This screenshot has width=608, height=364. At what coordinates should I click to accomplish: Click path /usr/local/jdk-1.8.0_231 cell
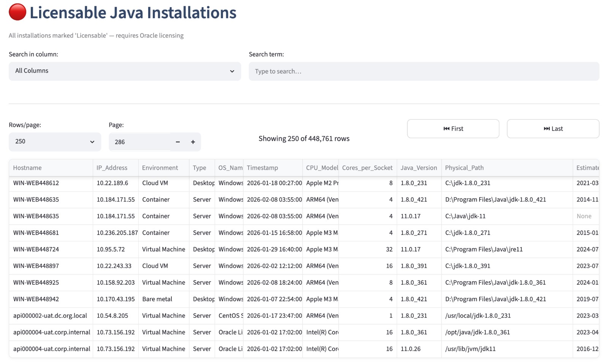click(x=507, y=316)
